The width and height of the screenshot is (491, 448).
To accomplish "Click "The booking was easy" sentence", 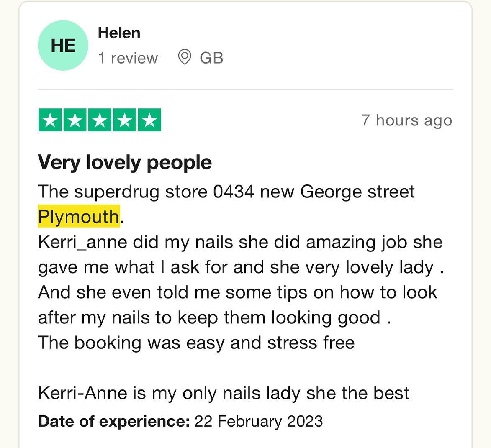I will tap(196, 343).
